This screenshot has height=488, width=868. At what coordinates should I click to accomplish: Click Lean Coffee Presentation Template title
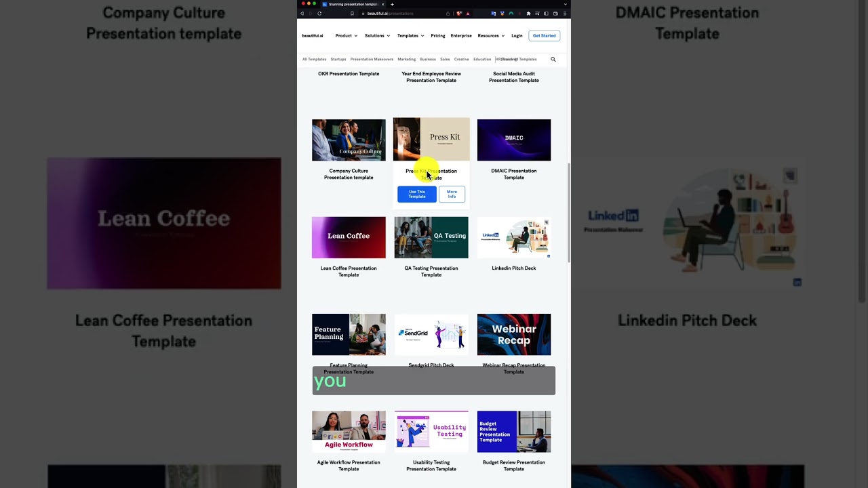[349, 271]
